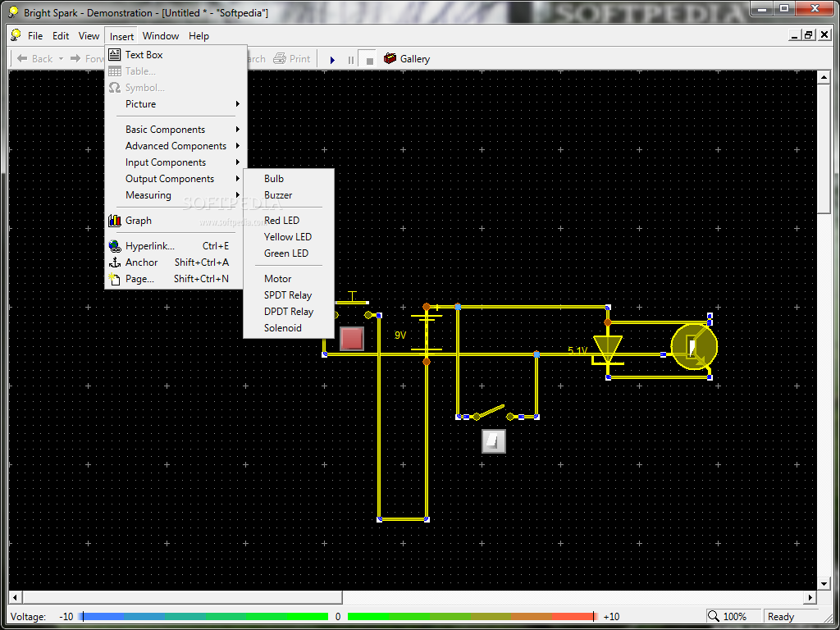Click the voltage color scale bar
The height and width of the screenshot is (630, 840).
(x=339, y=617)
